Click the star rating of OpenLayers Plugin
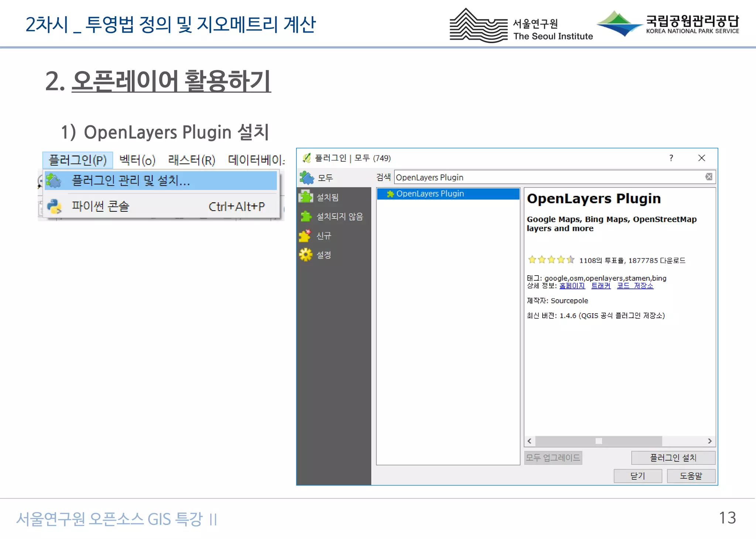The width and height of the screenshot is (756, 539). (x=551, y=260)
